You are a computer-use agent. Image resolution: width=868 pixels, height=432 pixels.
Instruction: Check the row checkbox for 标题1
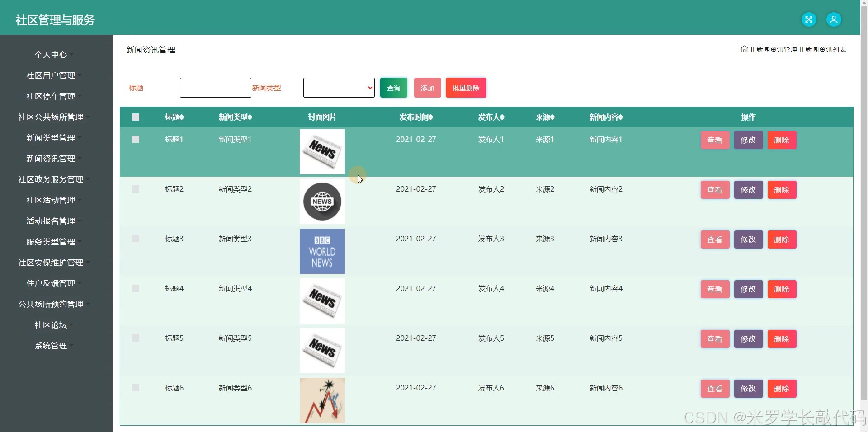pyautogui.click(x=135, y=139)
